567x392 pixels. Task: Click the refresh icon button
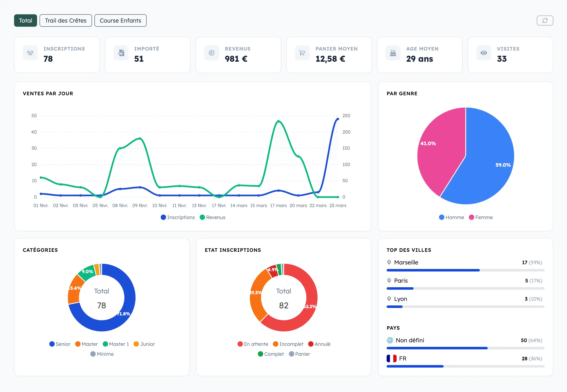click(545, 21)
